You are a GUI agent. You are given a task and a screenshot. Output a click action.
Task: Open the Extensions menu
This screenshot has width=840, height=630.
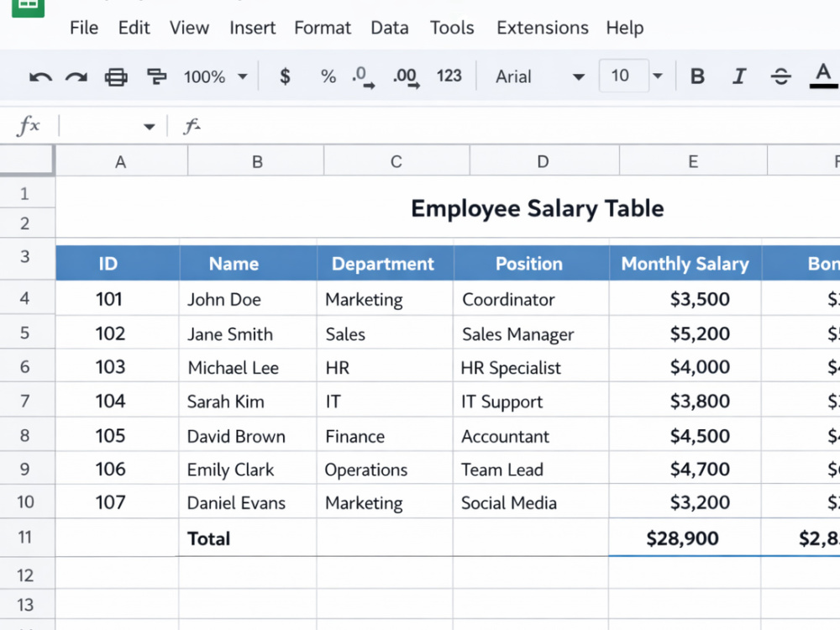click(x=542, y=28)
